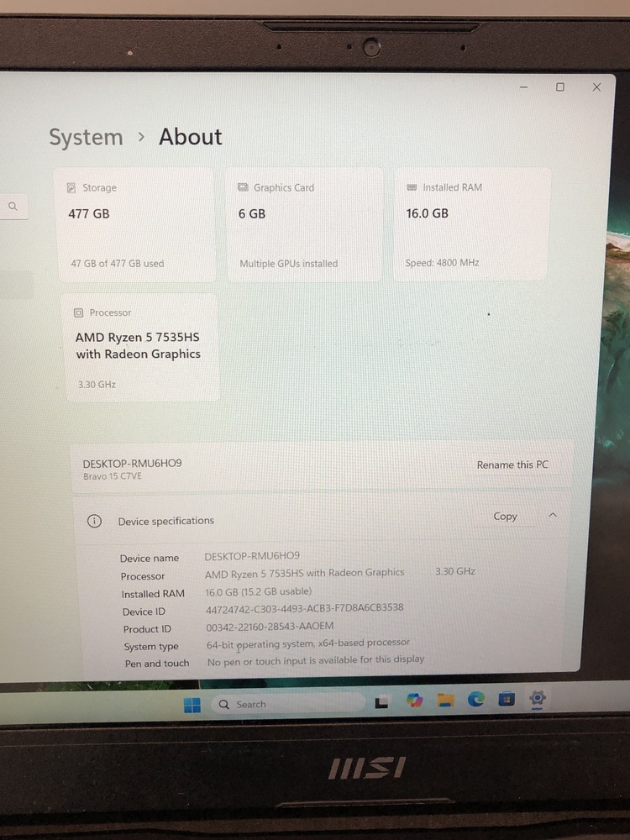
Task: Click the Storage card icon
Action: click(x=71, y=187)
